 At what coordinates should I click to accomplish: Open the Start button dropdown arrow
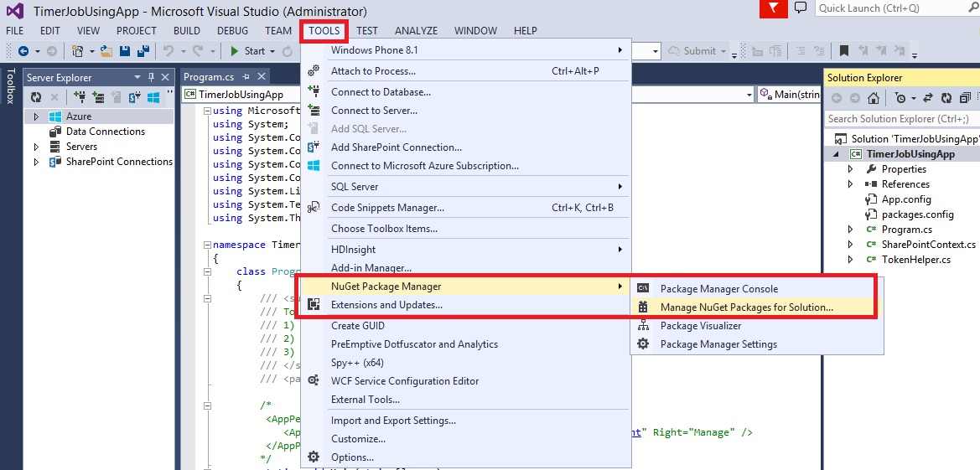point(272,51)
